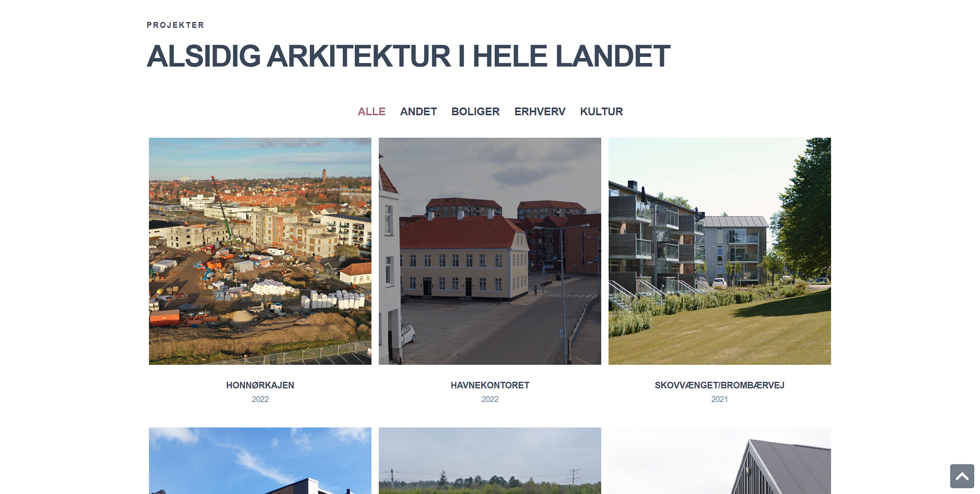Open the Skovvænget/Brombærvej apartment photo
This screenshot has height=494, width=980.
click(720, 251)
